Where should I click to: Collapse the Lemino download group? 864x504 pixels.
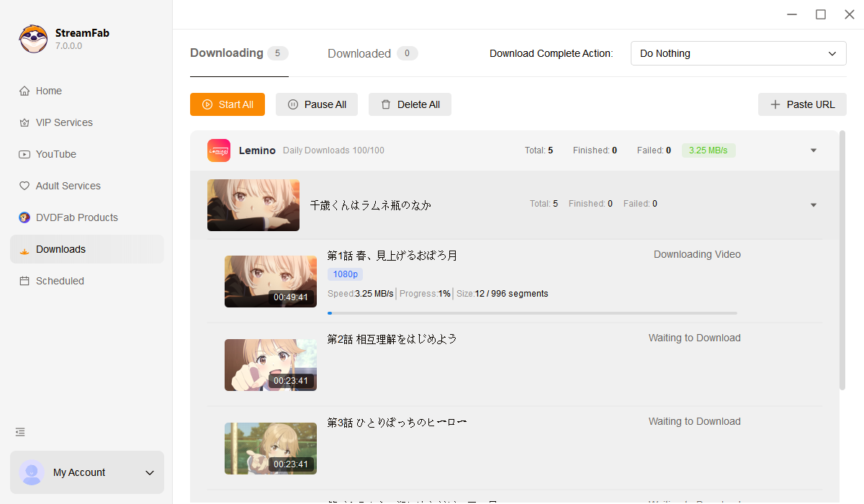point(814,150)
